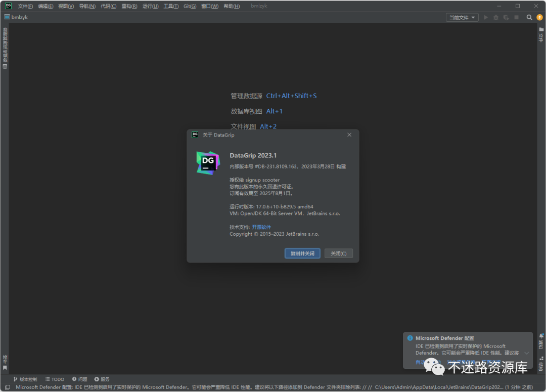Minimize the DataGrip window
Viewport: 546px width, 392px height.
[x=499, y=6]
